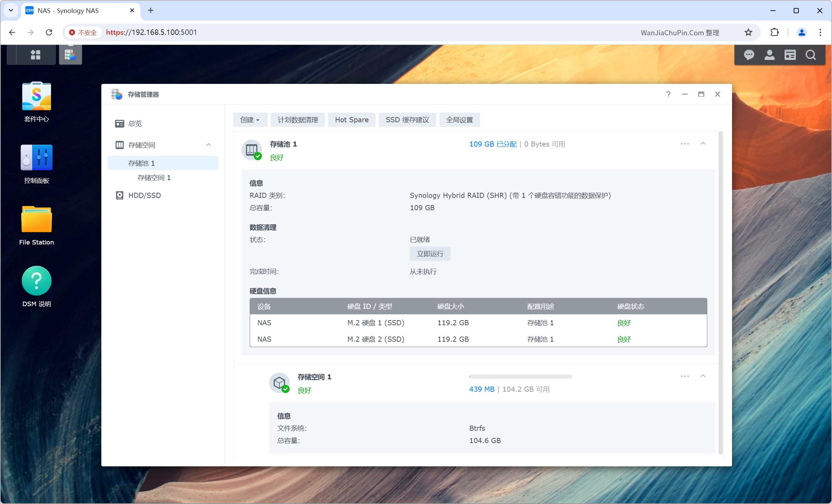832x504 pixels.
Task: Open the tab search dropdown arrow
Action: click(x=11, y=11)
